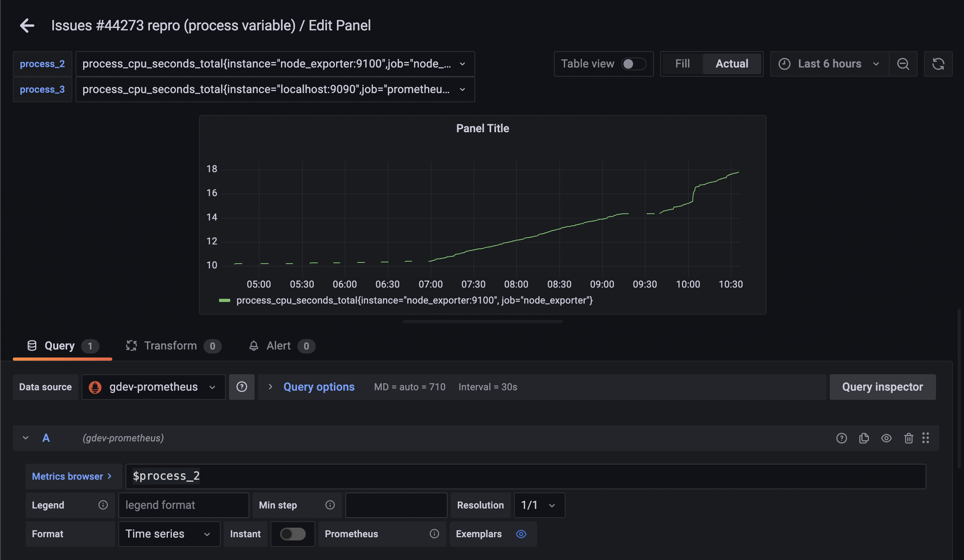The width and height of the screenshot is (964, 560).
Task: Click the Legend info icon
Action: click(103, 505)
